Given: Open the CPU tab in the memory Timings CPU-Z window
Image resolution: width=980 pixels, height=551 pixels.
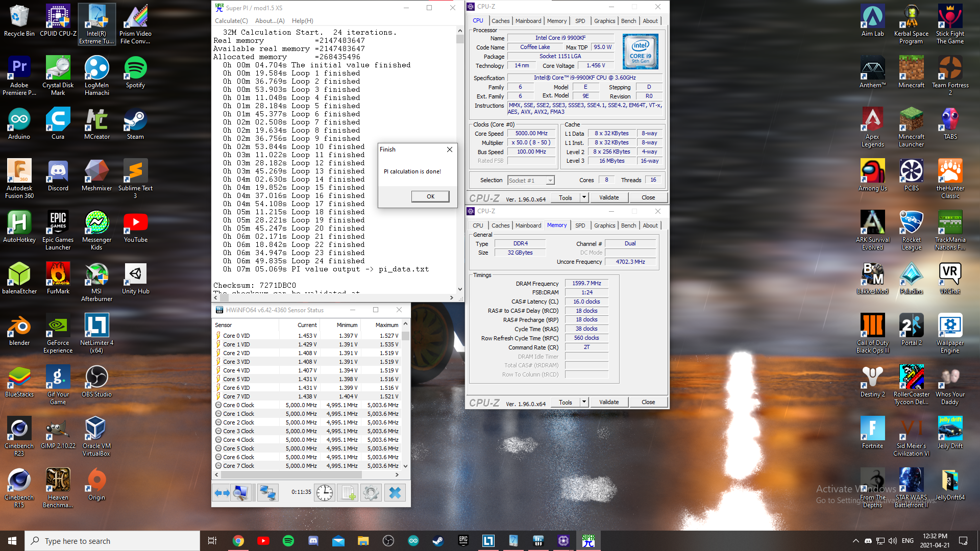Looking at the screenshot, I should [x=478, y=226].
